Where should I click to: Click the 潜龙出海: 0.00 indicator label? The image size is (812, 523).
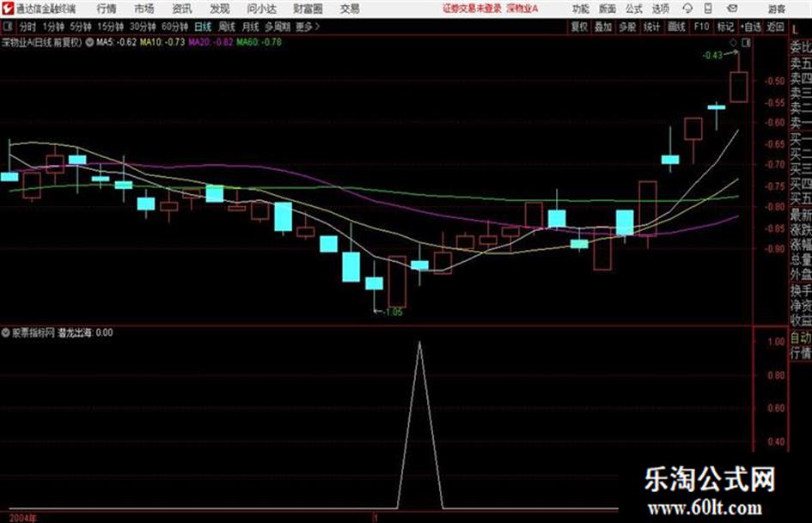click(x=85, y=332)
